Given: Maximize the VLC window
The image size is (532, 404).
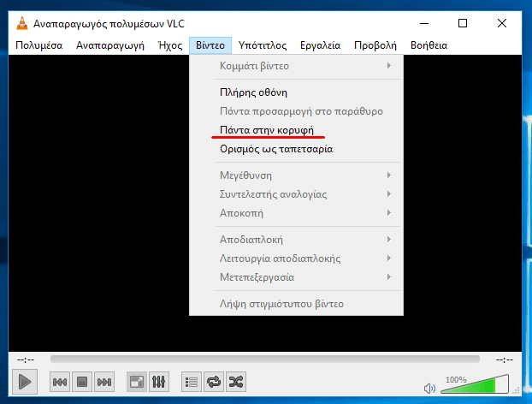Looking at the screenshot, I should [x=463, y=23].
